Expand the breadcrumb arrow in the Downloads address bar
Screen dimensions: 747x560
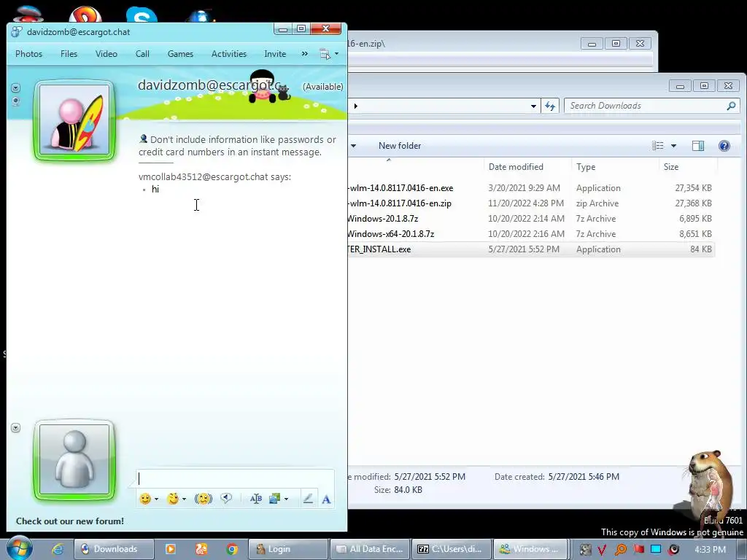[x=355, y=106]
